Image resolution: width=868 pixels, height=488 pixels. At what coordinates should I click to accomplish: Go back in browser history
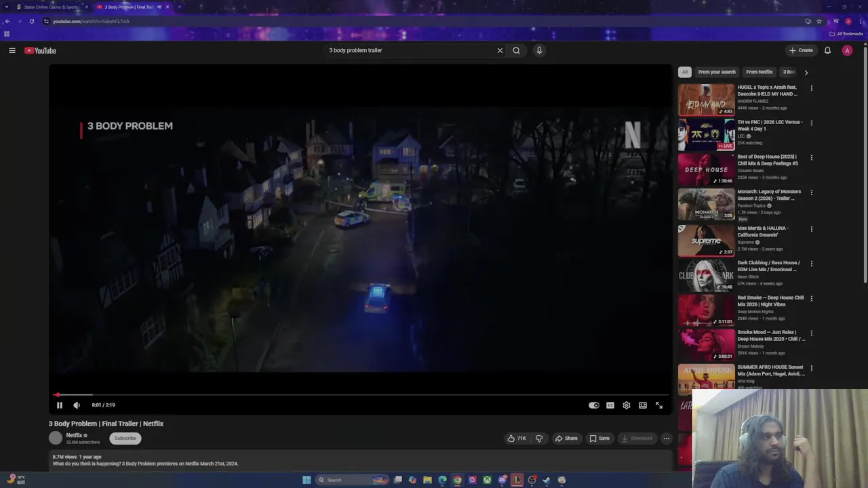[x=7, y=21]
